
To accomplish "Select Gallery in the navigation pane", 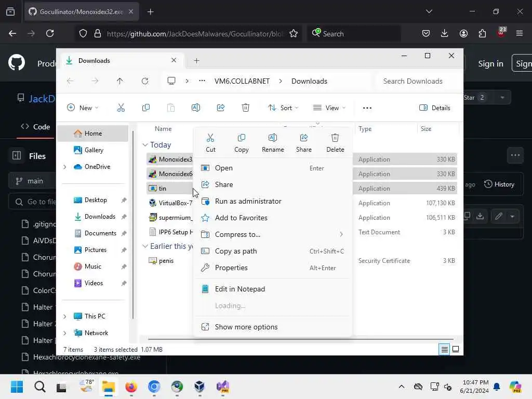I will pos(94,150).
